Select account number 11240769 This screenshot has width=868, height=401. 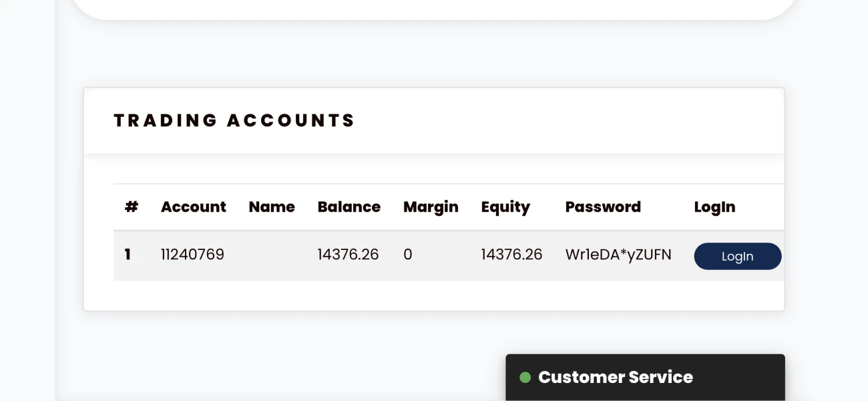click(x=192, y=255)
